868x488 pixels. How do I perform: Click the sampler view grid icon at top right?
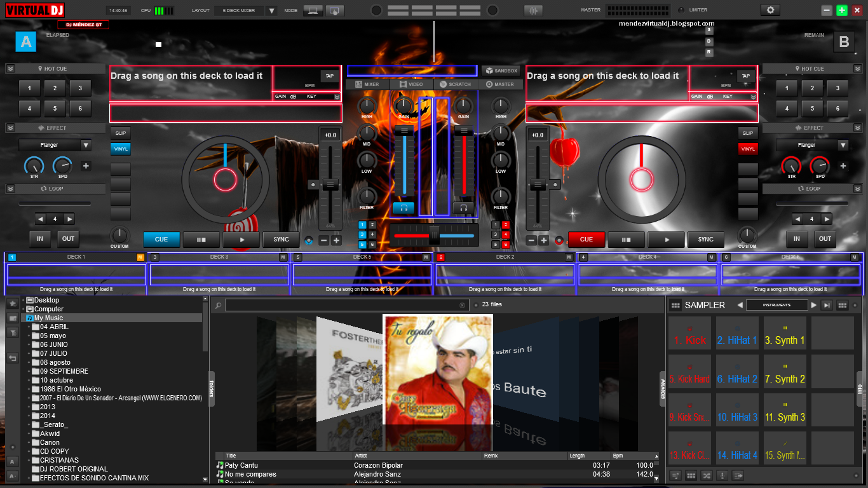(843, 305)
